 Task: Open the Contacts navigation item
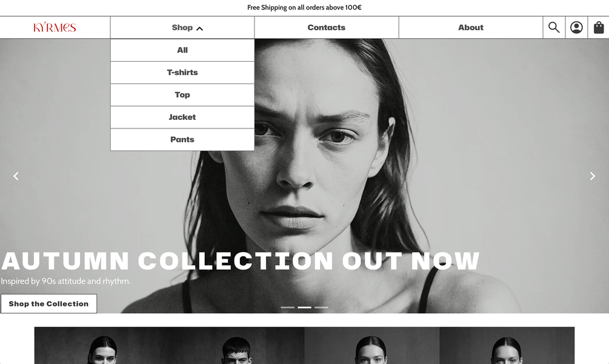click(x=327, y=27)
